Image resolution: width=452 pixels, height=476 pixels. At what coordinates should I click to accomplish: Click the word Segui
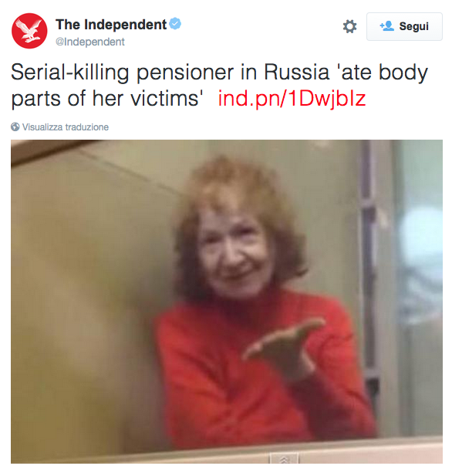413,26
